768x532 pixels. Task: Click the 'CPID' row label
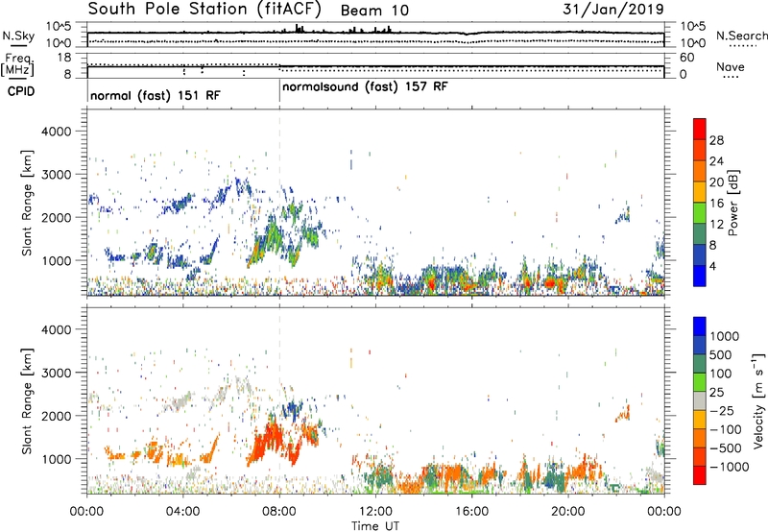tap(21, 91)
